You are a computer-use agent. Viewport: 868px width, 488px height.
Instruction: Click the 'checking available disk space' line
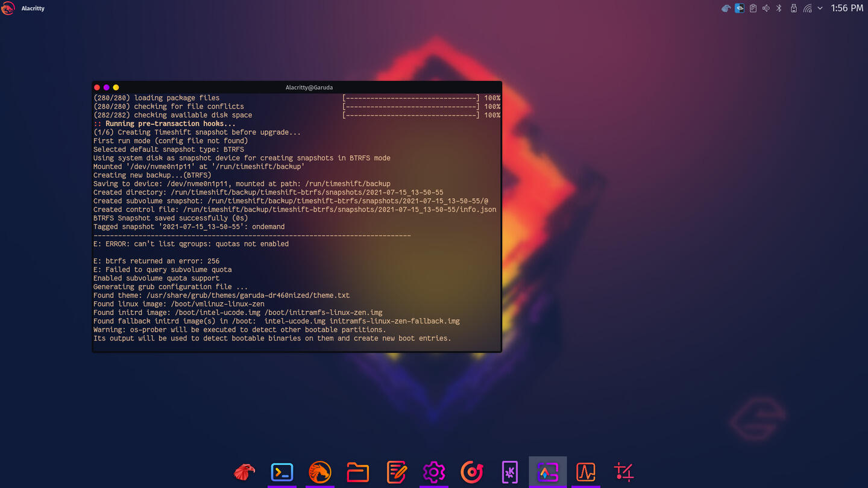tap(173, 115)
